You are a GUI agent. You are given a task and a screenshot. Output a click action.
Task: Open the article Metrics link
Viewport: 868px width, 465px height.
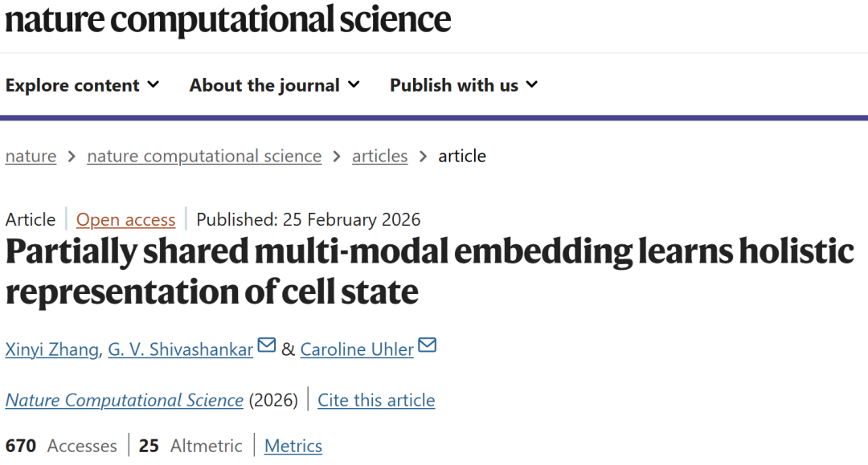293,446
